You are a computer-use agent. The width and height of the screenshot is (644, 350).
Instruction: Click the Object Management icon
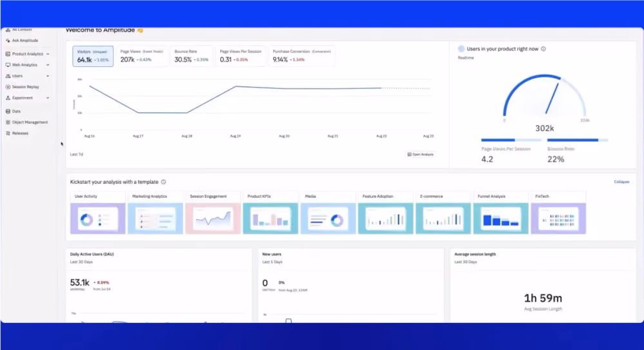pos(8,122)
